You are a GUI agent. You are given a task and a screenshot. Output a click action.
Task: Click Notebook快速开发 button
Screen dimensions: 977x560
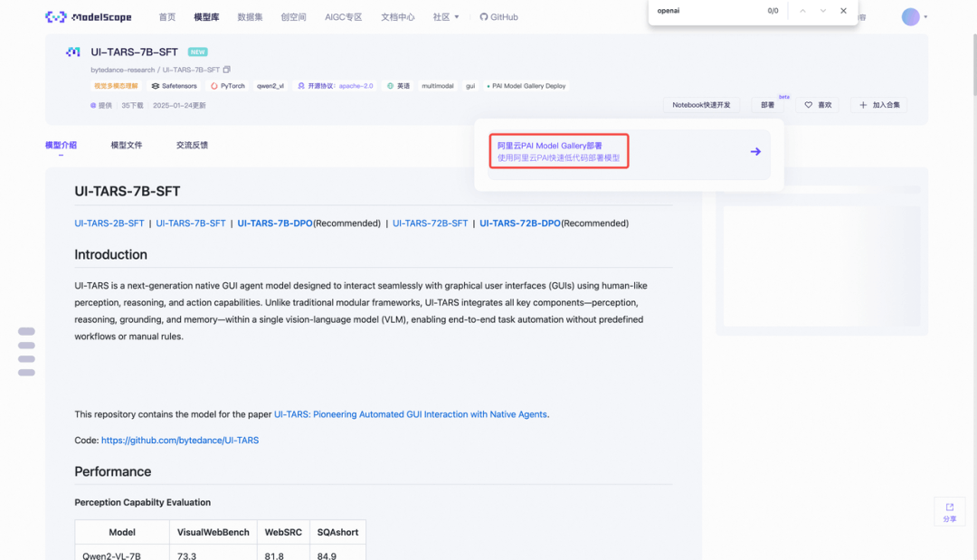702,105
